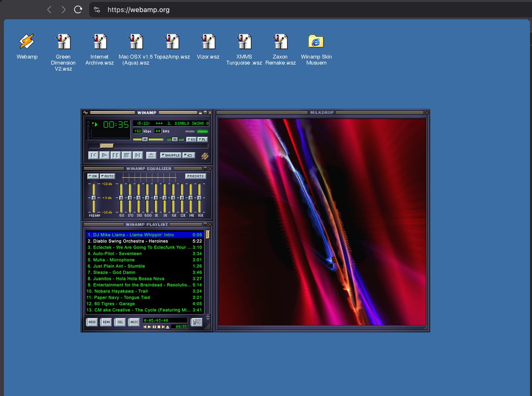The height and width of the screenshot is (396, 532).
Task: Select track 3. Eclectek in playlist
Action: (145, 247)
